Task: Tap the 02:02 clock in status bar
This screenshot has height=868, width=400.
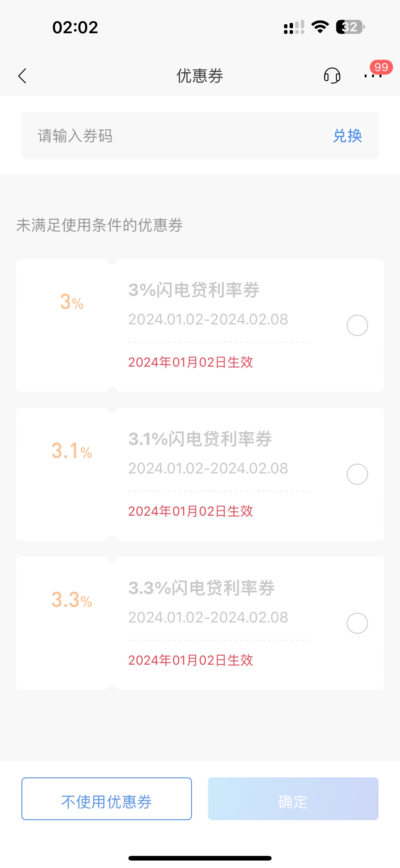Action: pos(75,27)
